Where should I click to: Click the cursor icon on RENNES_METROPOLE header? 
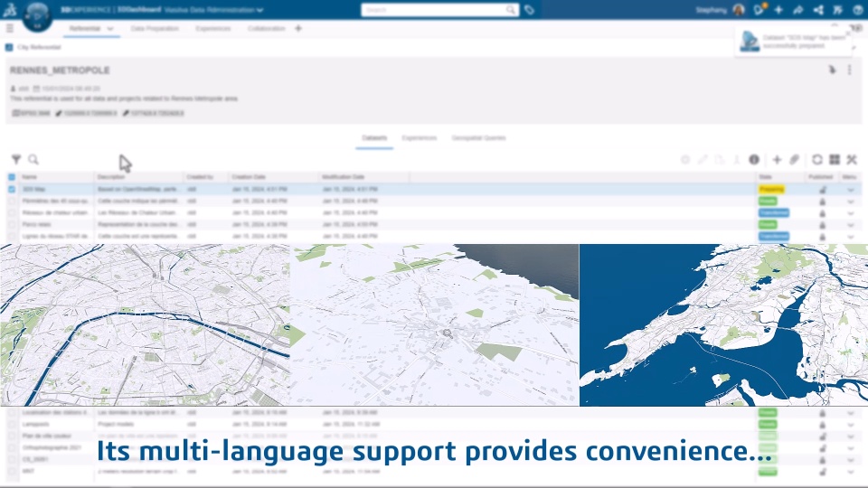[x=832, y=70]
